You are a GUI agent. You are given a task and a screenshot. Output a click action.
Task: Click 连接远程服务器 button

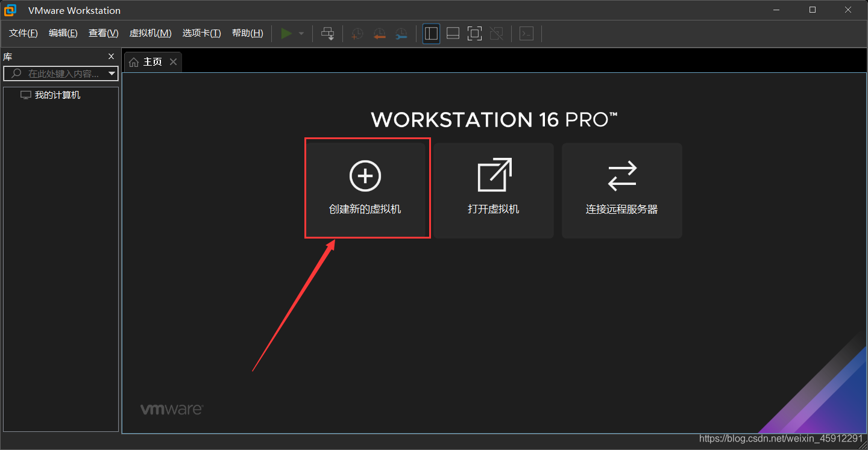tap(622, 190)
